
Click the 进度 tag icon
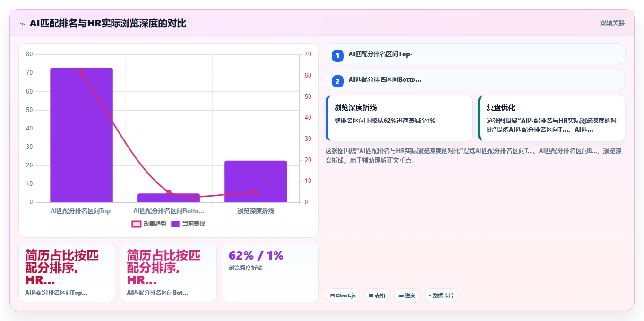click(401, 296)
